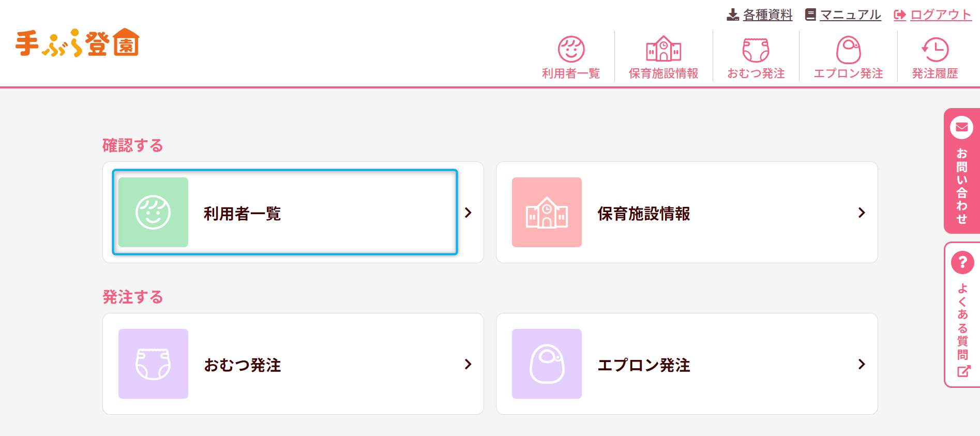
Task: Click the bib apron icon in top navigation
Action: click(x=848, y=50)
